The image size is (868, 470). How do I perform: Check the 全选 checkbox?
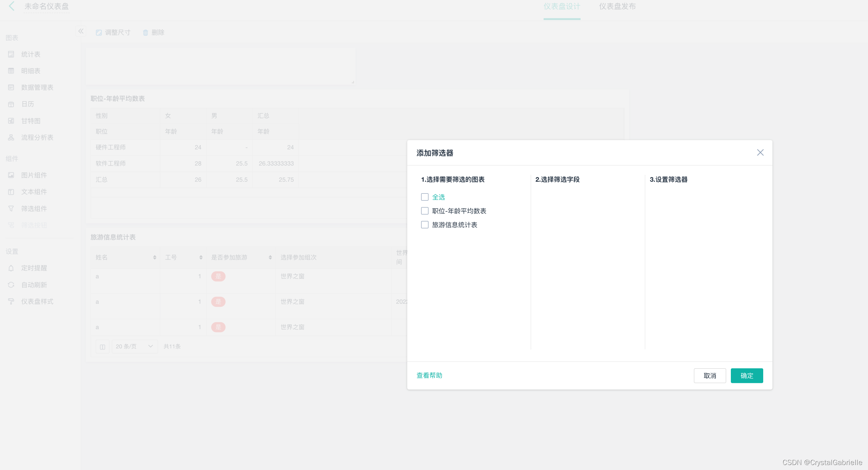coord(425,197)
